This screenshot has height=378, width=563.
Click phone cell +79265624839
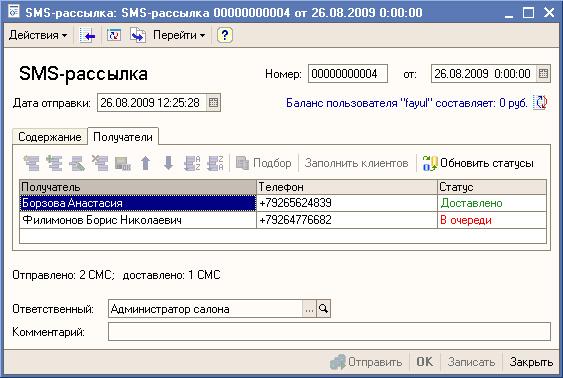(x=347, y=203)
